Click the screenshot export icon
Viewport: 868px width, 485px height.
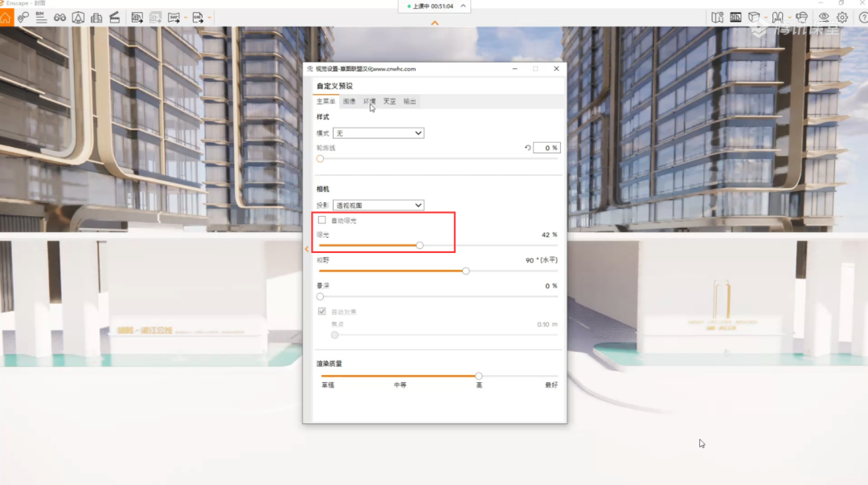pyautogui.click(x=137, y=18)
